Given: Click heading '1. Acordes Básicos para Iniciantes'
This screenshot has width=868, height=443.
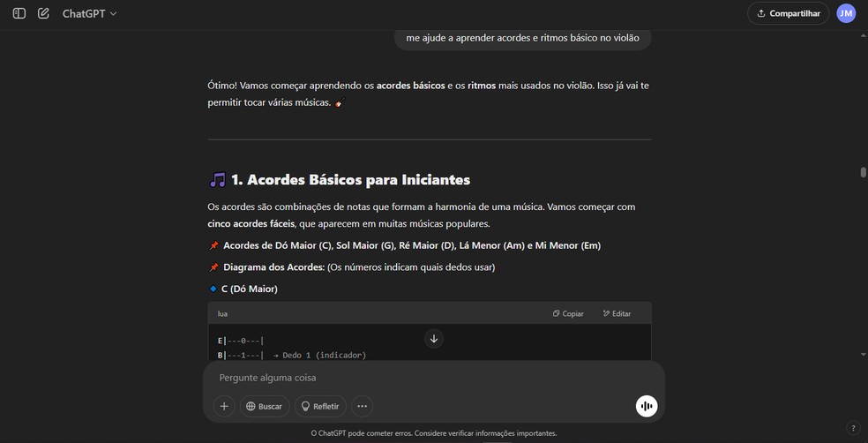Looking at the screenshot, I should [340, 180].
